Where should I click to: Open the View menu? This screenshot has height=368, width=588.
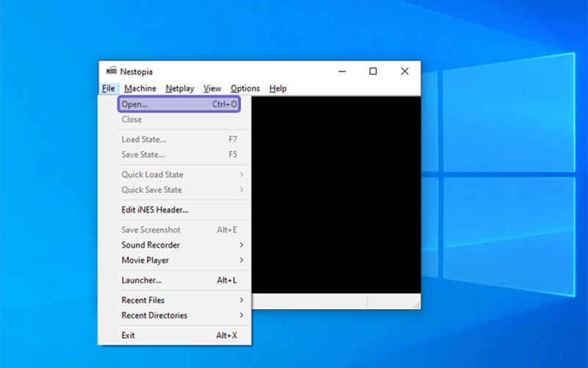(x=212, y=88)
